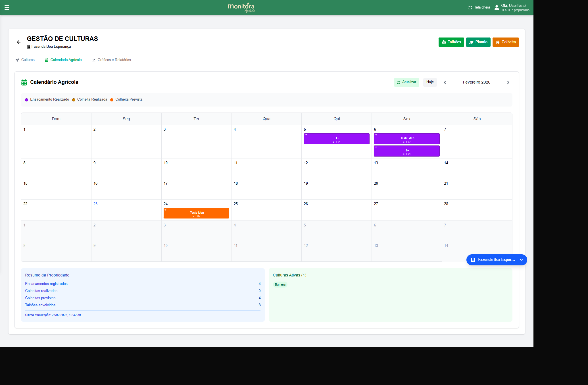Click the green calendar icon by Calendário Agrícola
Screen dimensions: 588x385
(x=24, y=82)
